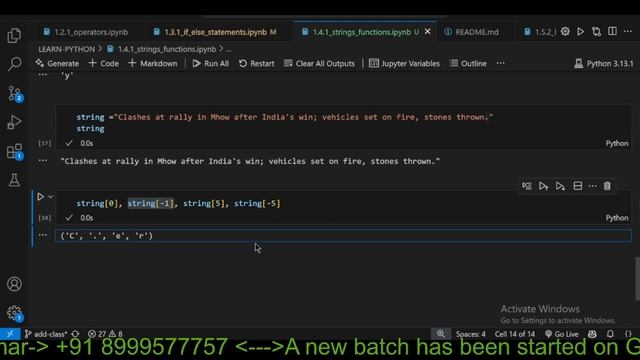Viewport: 640px width, 360px height.
Task: Click 1.4.1_strings_functions.ipynb breadcrumb
Action: click(x=167, y=49)
